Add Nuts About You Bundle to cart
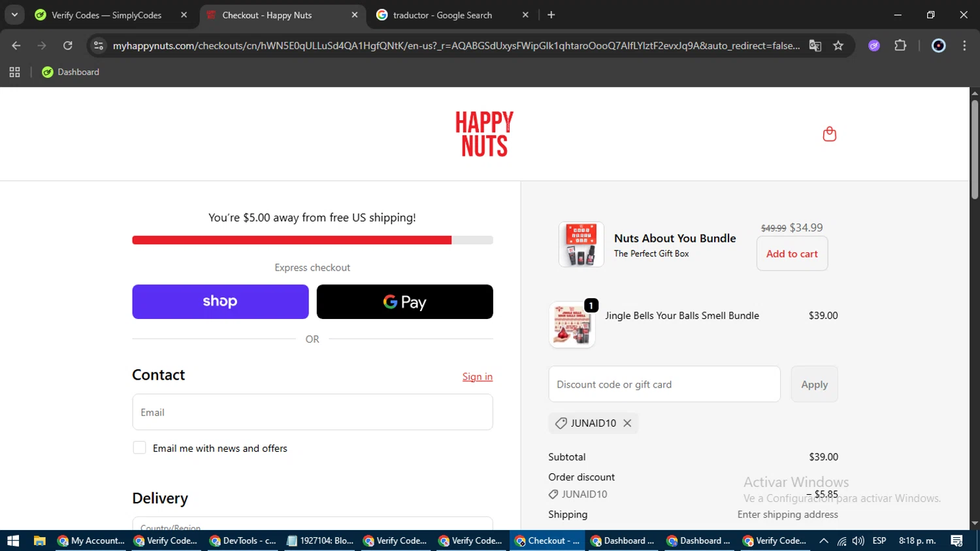980x551 pixels. (x=792, y=254)
